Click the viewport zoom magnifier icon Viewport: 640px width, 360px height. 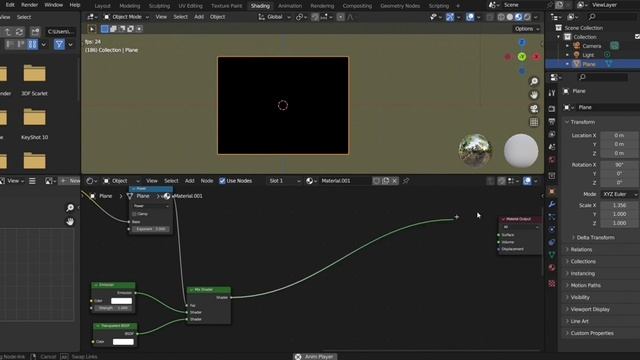click(x=534, y=82)
